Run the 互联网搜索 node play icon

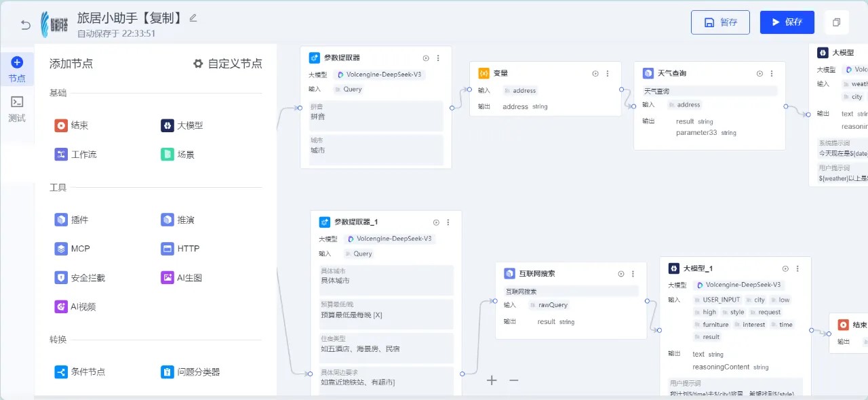coord(620,274)
